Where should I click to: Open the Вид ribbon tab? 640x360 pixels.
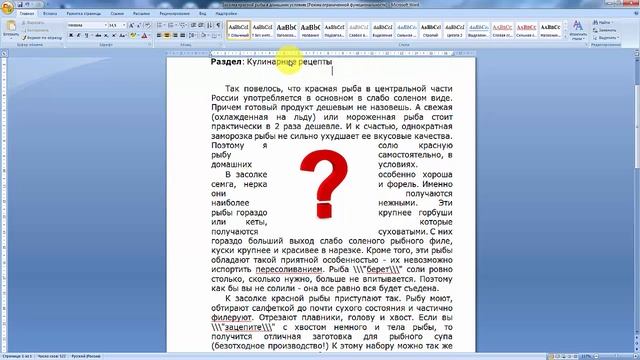(x=202, y=13)
